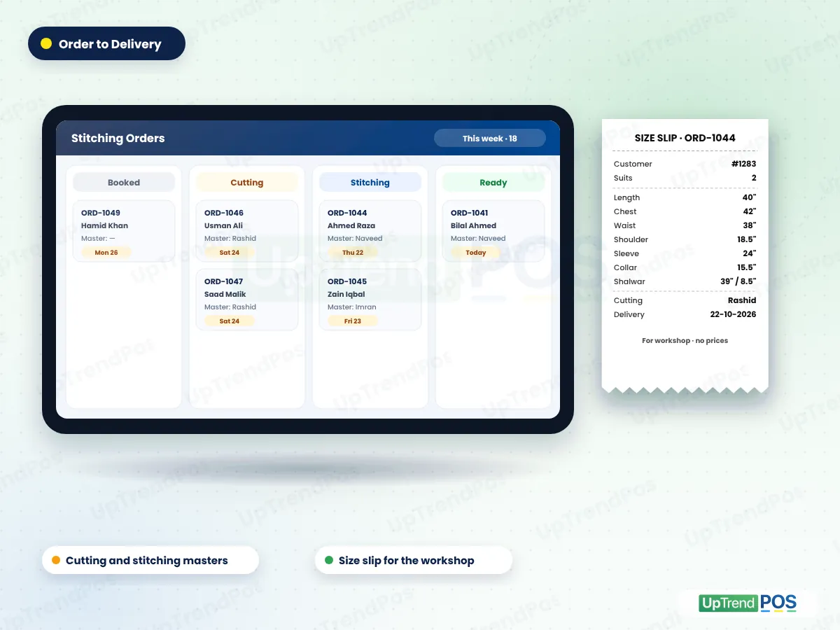
Task: Open order card ORD-1046
Action: [x=247, y=232]
